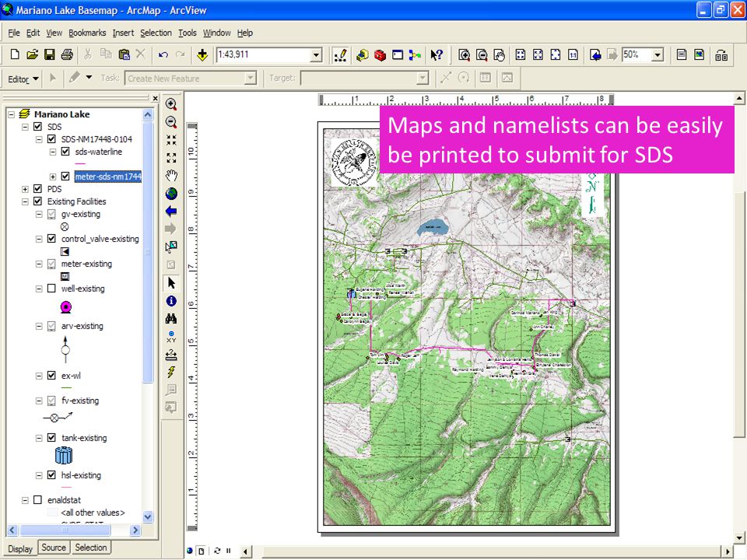Add Data with the yellow plus icon

click(x=202, y=54)
